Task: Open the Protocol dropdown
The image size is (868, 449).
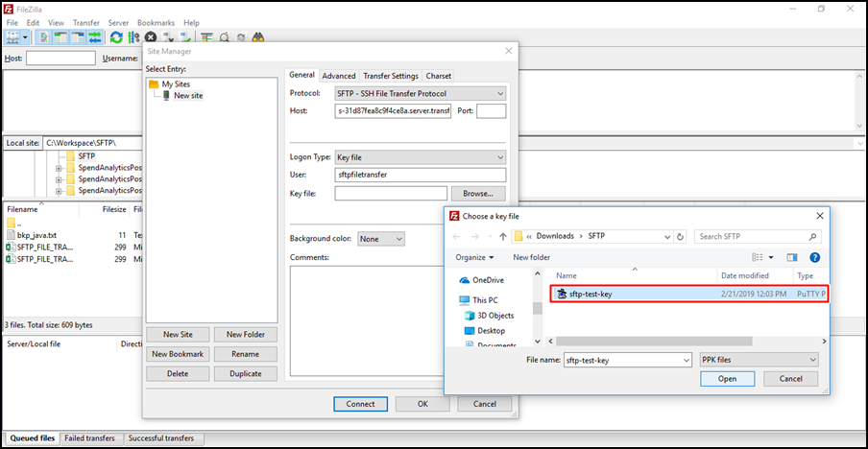Action: click(x=421, y=93)
